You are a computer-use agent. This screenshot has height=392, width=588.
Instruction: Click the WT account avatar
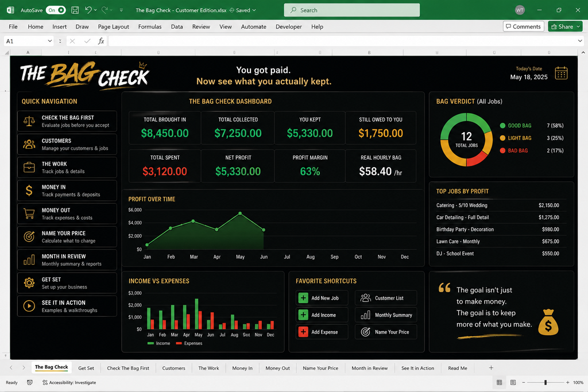coord(520,10)
